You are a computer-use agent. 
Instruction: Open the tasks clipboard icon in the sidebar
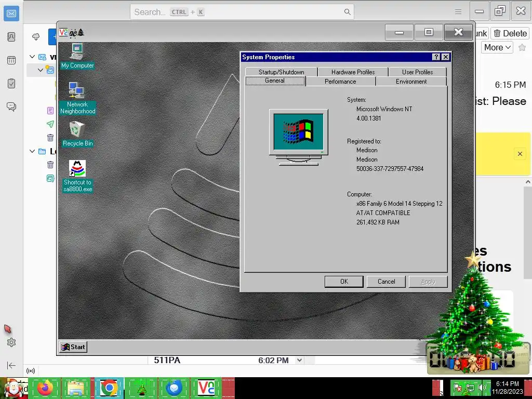(x=11, y=84)
